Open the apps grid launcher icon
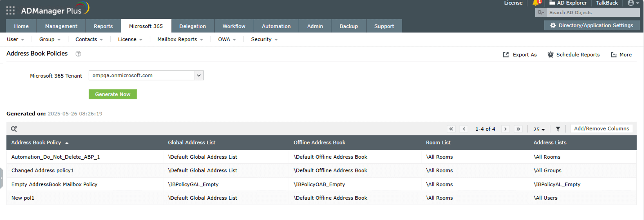The height and width of the screenshot is (220, 644). (x=10, y=11)
